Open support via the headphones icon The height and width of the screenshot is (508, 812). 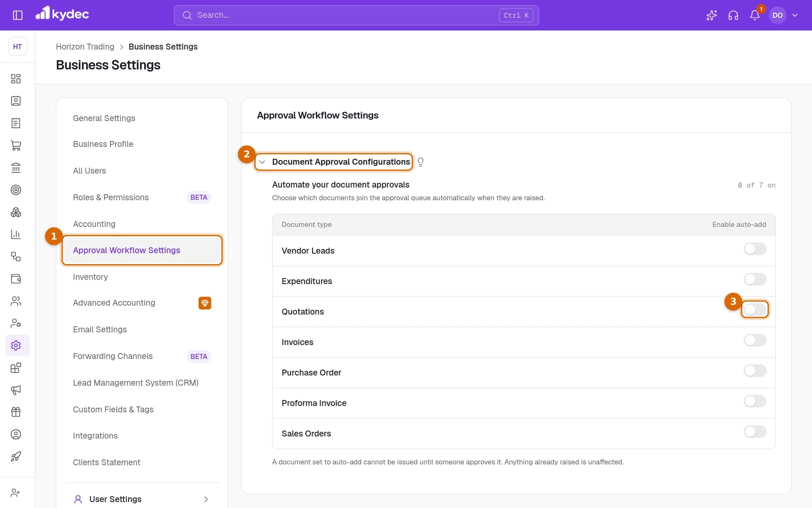tap(733, 15)
